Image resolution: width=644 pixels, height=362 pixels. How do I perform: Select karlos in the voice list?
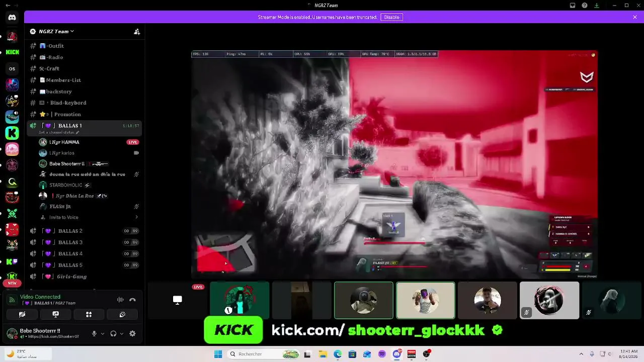point(90,153)
